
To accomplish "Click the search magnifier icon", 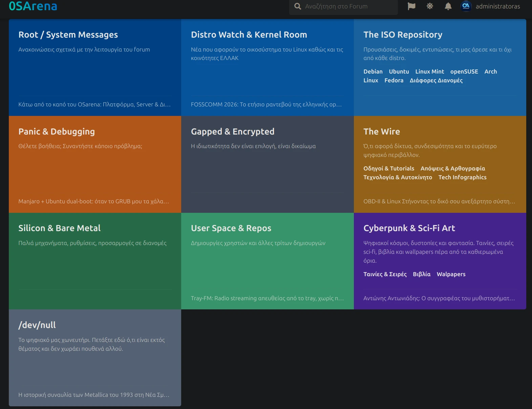I will [x=298, y=6].
